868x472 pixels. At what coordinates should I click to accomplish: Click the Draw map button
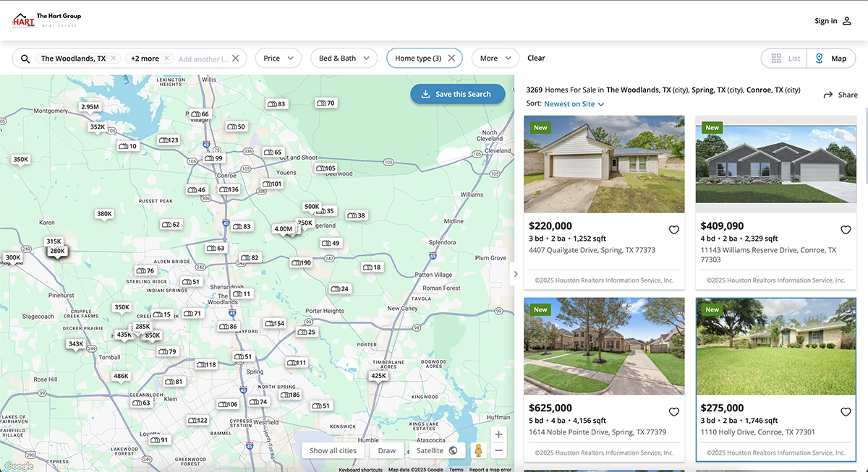[x=387, y=450]
